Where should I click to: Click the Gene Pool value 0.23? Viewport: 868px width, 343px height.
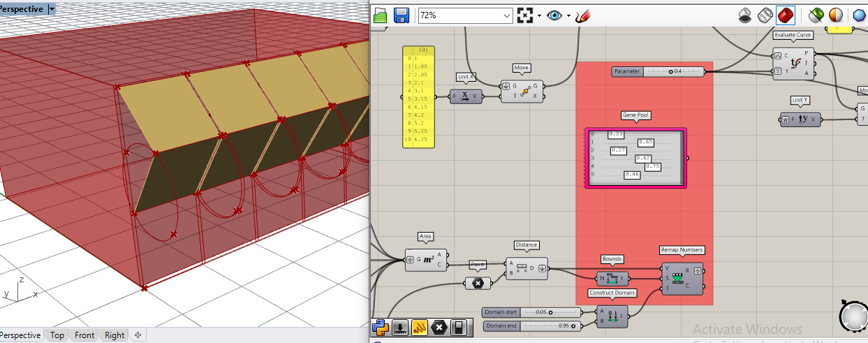coord(615,133)
